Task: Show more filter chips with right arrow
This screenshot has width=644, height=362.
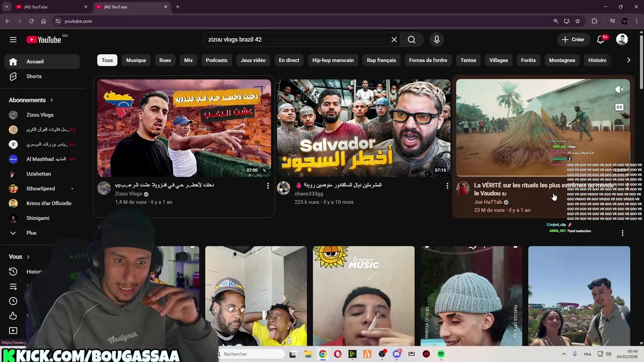Action: (x=628, y=60)
